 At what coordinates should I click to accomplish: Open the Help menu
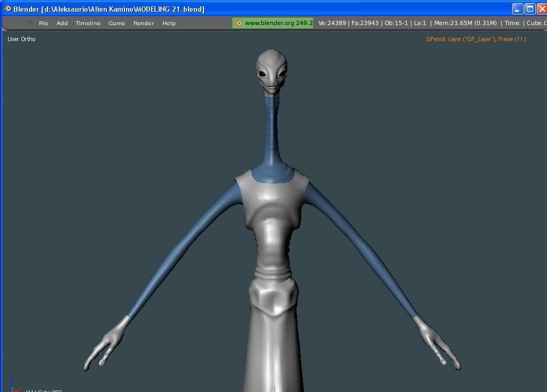(x=169, y=23)
